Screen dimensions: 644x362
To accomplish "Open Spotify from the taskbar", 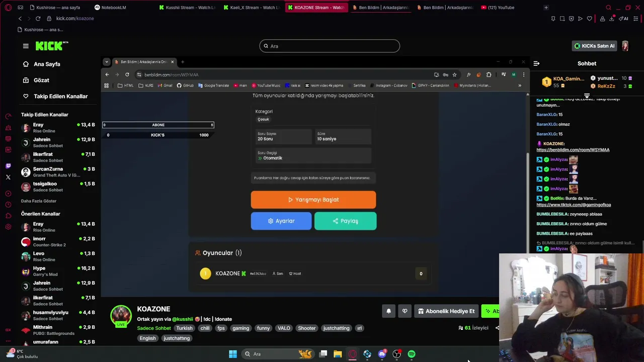I will pos(412,354).
